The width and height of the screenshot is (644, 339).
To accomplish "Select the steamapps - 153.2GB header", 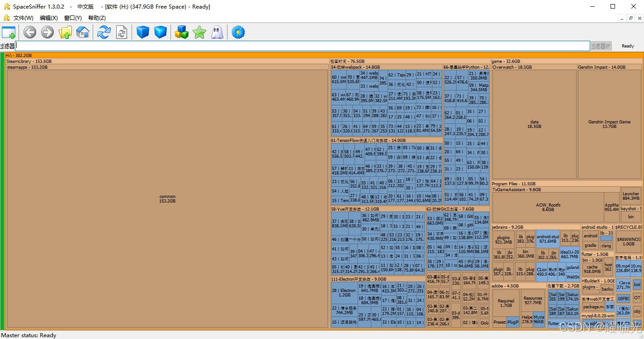I will [x=167, y=67].
